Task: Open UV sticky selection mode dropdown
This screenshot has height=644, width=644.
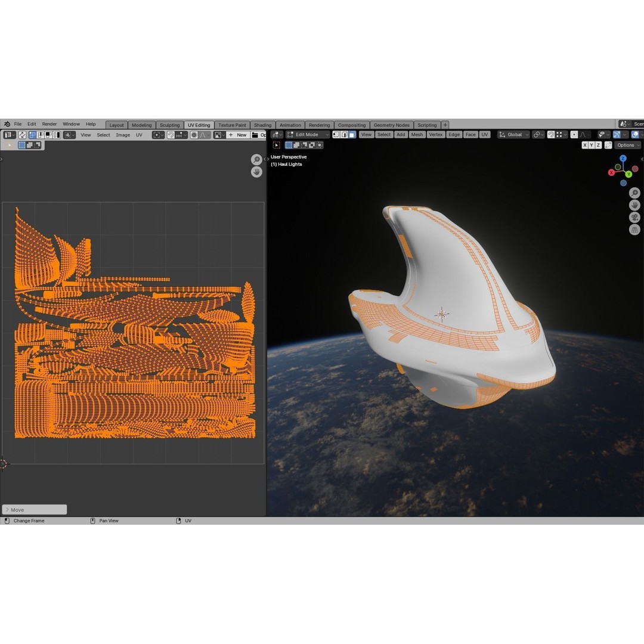Action: click(x=69, y=135)
